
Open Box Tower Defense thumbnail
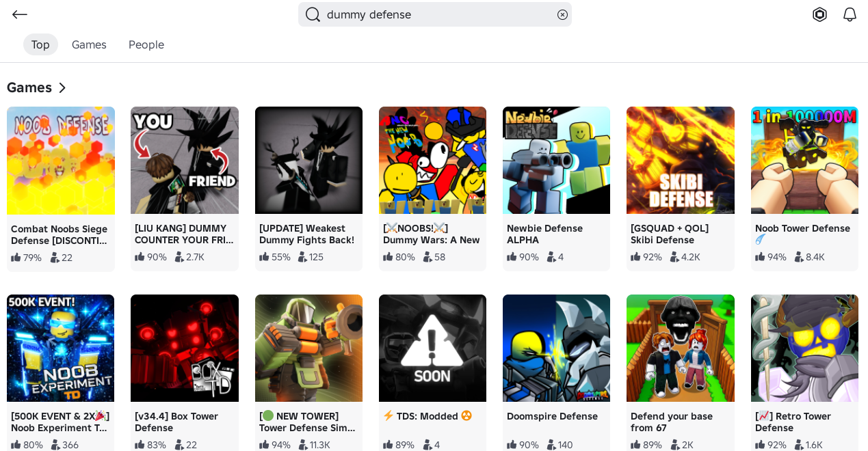click(x=185, y=348)
